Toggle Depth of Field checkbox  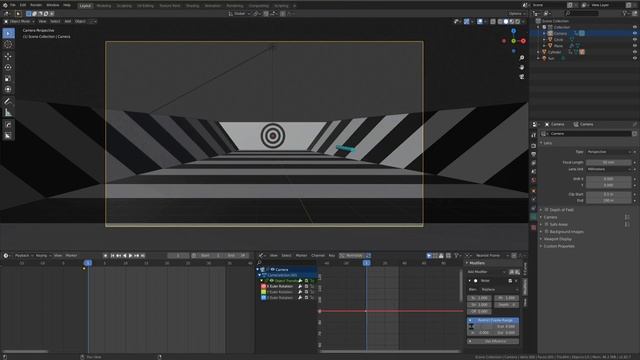(547, 210)
